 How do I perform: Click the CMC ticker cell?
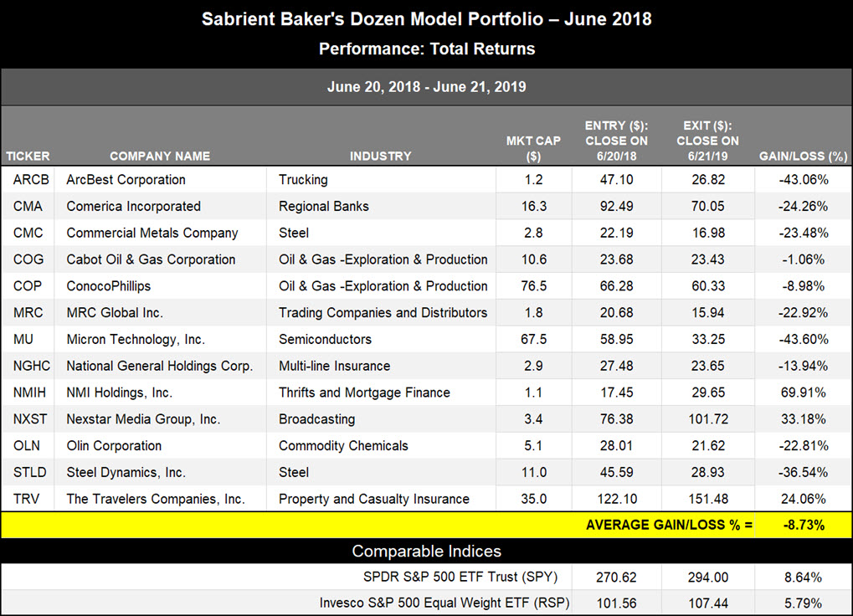(28, 233)
